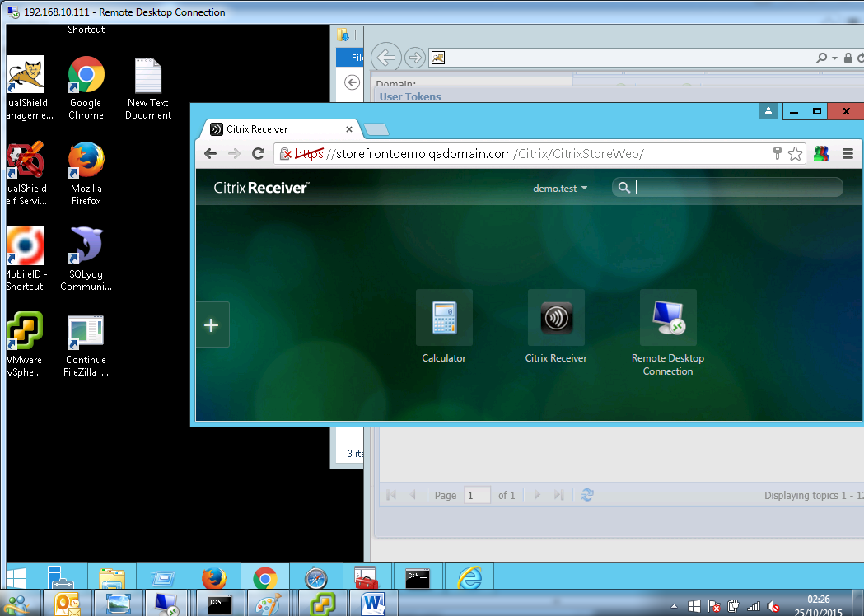This screenshot has height=616, width=864.
Task: Click the User Tokens heading link
Action: [x=410, y=96]
